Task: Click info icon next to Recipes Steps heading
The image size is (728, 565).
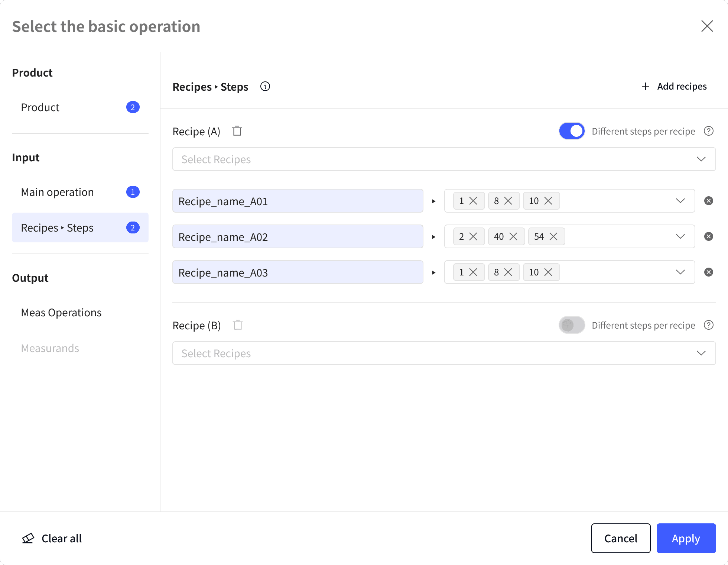Action: [x=265, y=87]
